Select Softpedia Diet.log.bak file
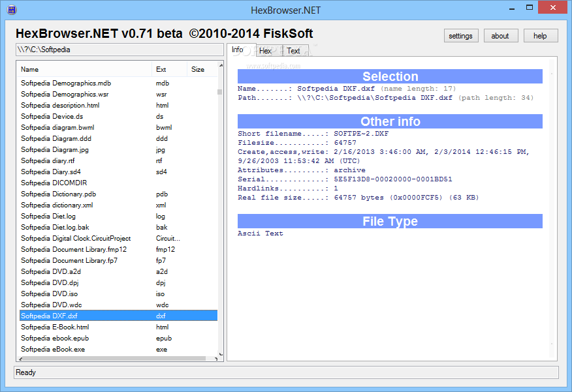 pos(118,228)
